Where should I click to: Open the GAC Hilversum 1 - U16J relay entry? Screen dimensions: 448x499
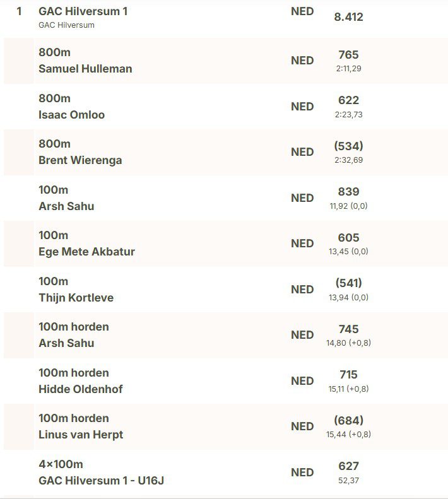click(101, 481)
